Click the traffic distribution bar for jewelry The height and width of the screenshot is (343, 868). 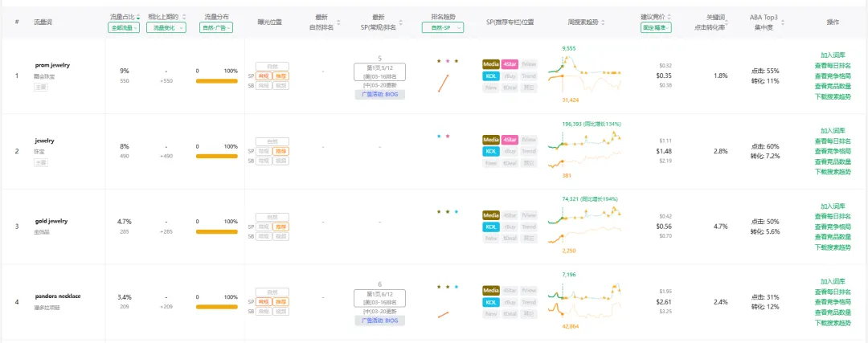(217, 157)
